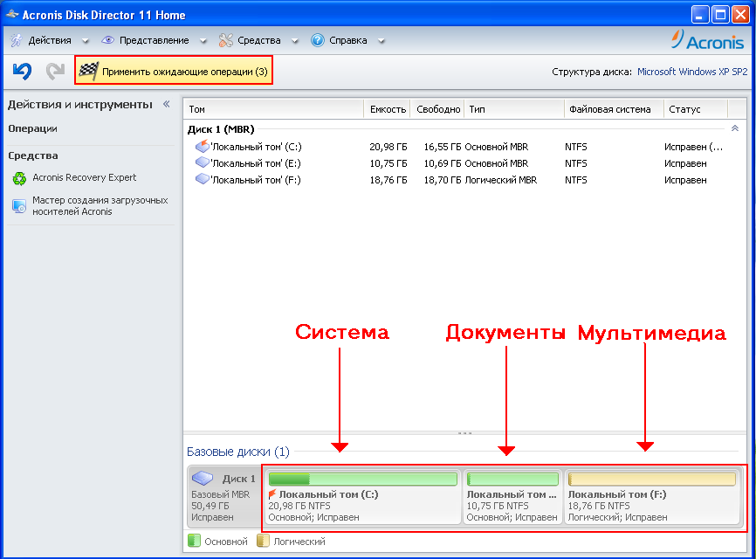
Task: Select volume F: icon in list
Action: click(202, 179)
